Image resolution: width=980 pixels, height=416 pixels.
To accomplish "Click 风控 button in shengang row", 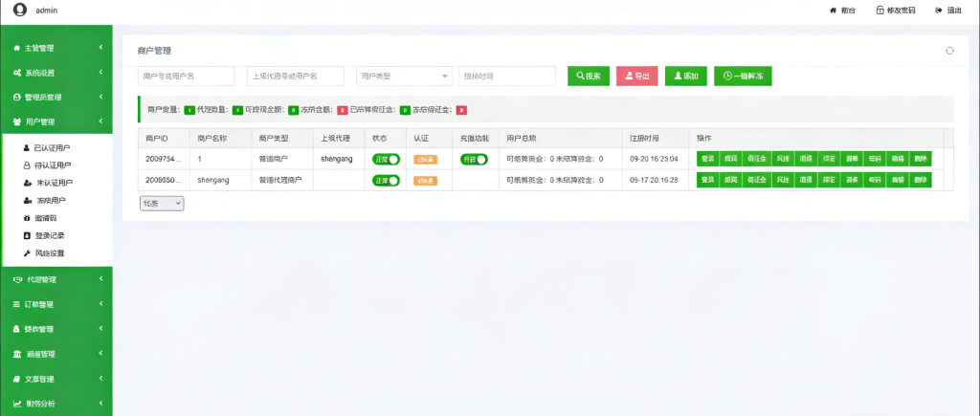I will click(x=783, y=181).
